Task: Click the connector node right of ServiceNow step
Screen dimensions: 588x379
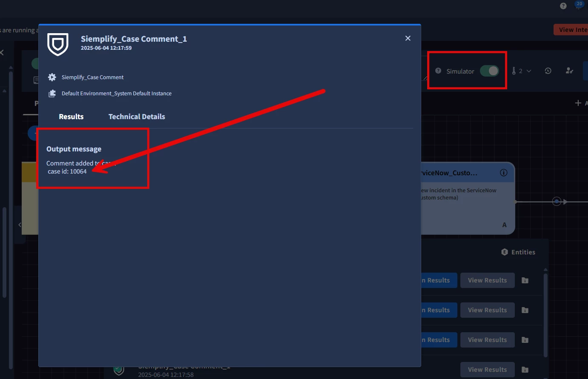Action: point(557,201)
